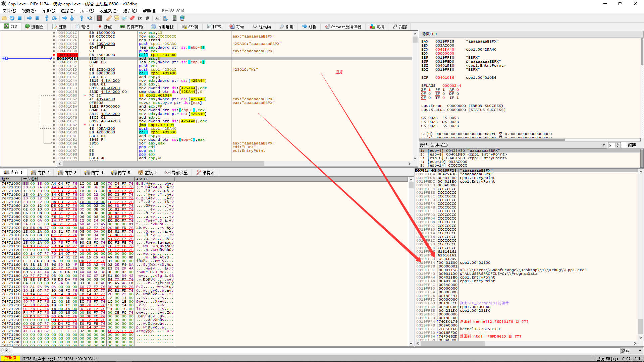Toggle the red breakpoint dot at 00401031
The height and width of the screenshot is (362, 644).
click(x=54, y=55)
